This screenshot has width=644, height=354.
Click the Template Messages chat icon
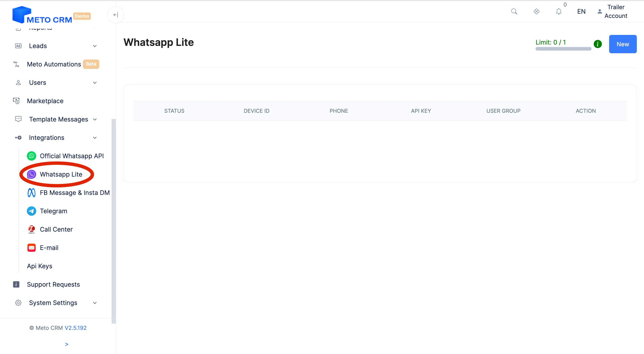(18, 119)
